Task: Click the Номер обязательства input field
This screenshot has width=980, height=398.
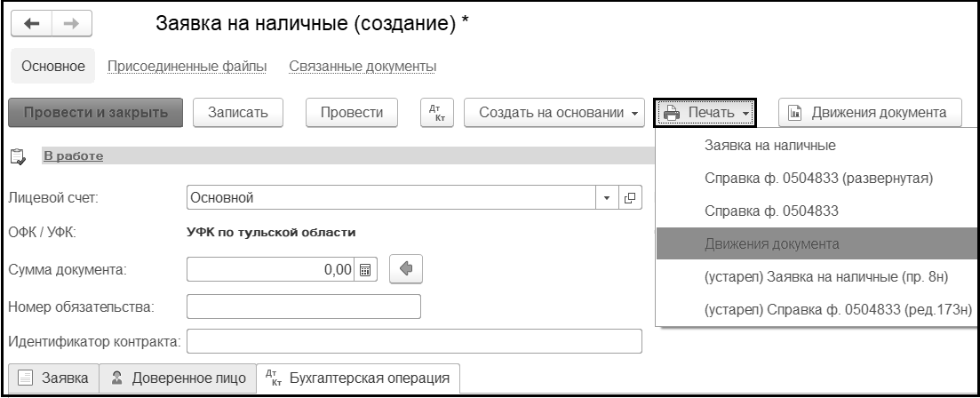Action: [303, 306]
